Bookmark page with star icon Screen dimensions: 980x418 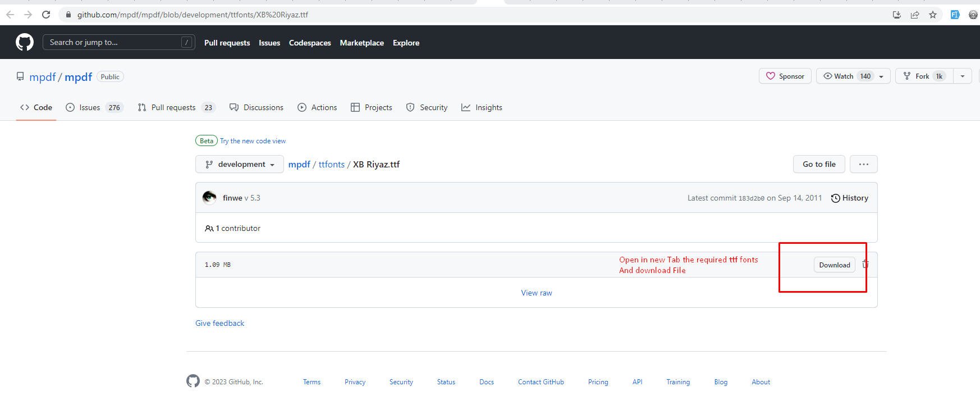click(x=933, y=15)
